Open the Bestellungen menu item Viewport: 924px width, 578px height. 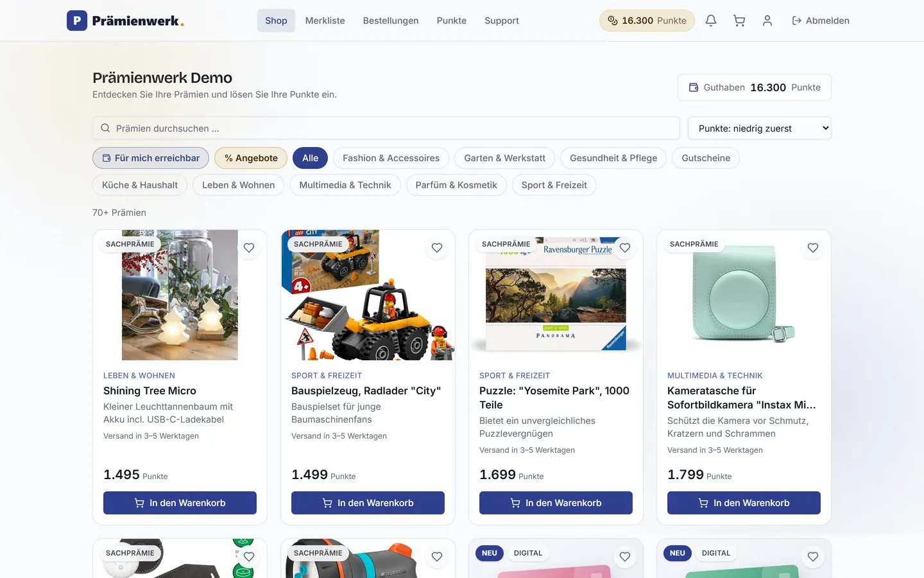(x=391, y=21)
